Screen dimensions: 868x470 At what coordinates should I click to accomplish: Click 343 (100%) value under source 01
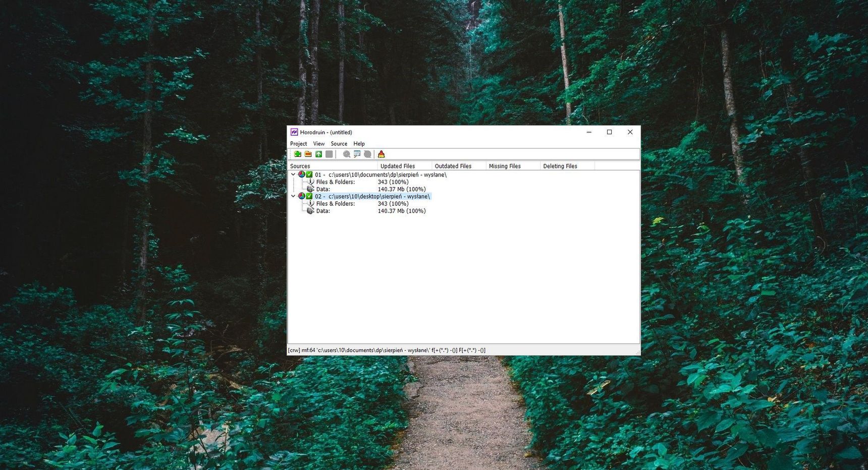[x=393, y=182]
